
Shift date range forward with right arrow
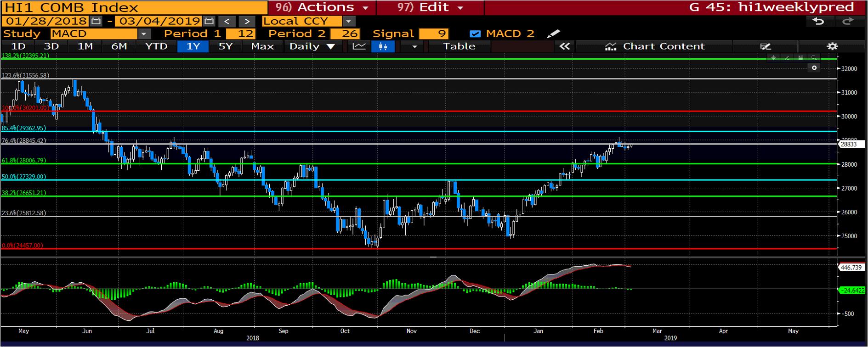coord(247,21)
